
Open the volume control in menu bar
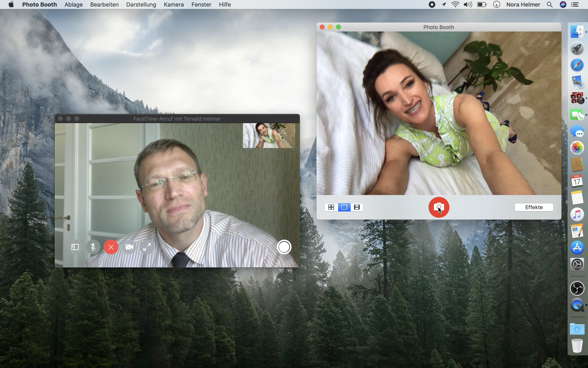467,4
